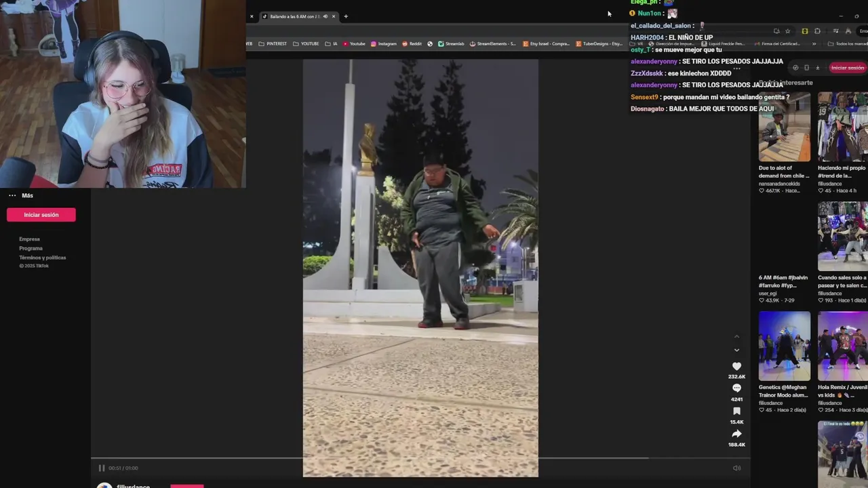Click chat username Sensext9
This screenshot has height=488, width=868.
point(644,97)
